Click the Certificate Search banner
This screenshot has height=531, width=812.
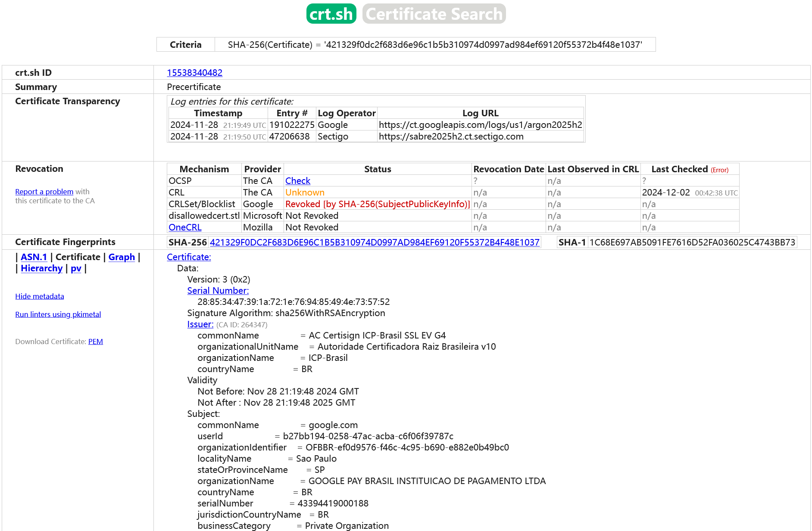coord(434,14)
